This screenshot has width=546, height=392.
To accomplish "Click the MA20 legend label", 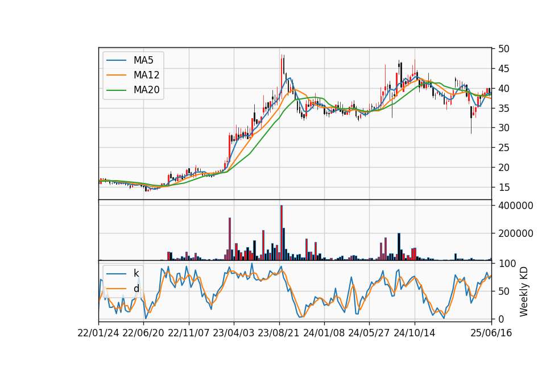I will (146, 90).
